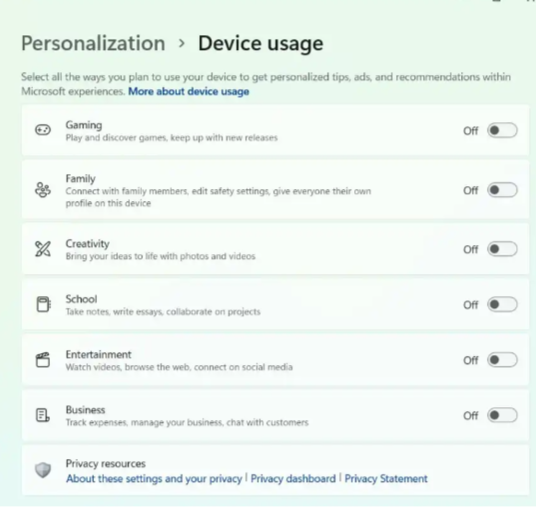Click the Entertainment clapperboard icon
This screenshot has height=523, width=536.
tap(43, 360)
